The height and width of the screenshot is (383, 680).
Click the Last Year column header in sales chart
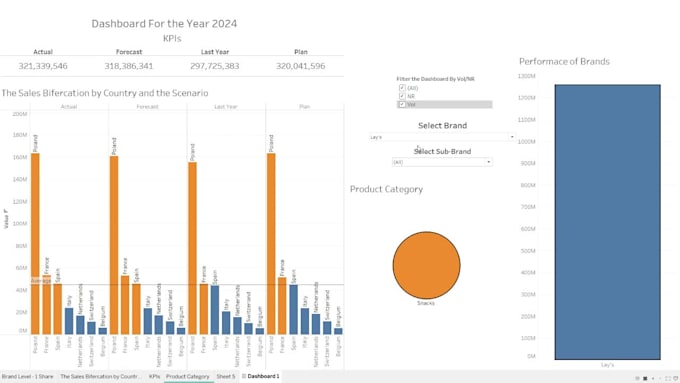point(226,107)
